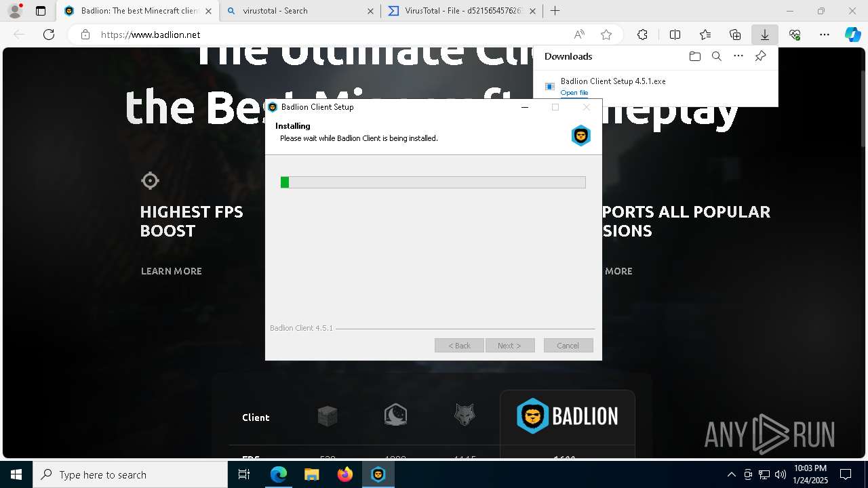Open the browser Extensions icon

click(x=642, y=35)
